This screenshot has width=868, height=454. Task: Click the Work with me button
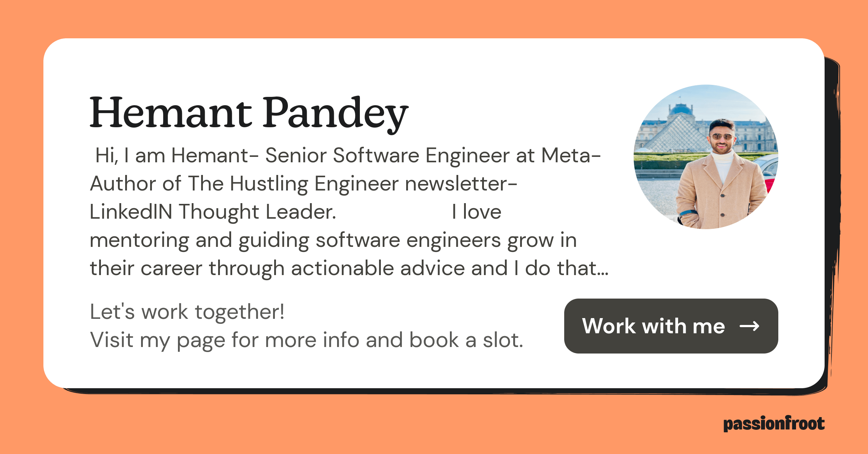(671, 326)
